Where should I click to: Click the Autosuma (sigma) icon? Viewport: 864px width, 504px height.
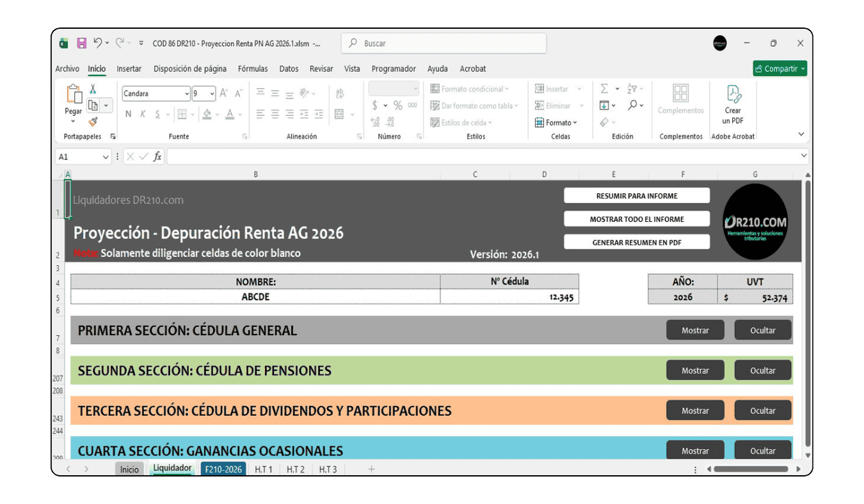[x=604, y=89]
